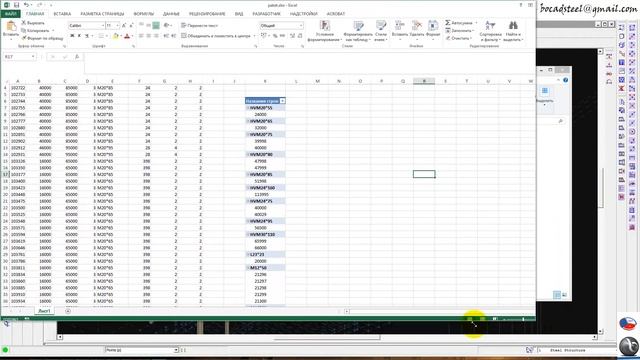Open Conditional Formatting (Условное форматирование)
The image size is (640, 360).
coord(324,31)
